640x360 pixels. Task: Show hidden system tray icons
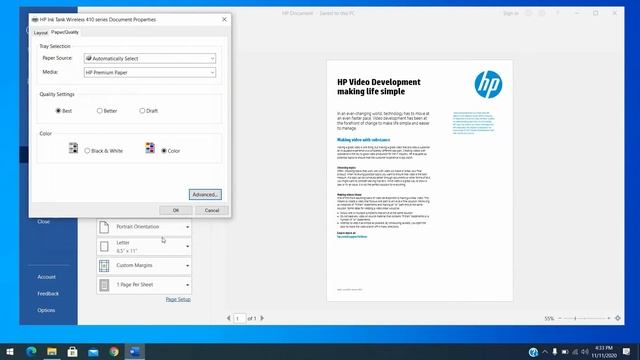545,352
